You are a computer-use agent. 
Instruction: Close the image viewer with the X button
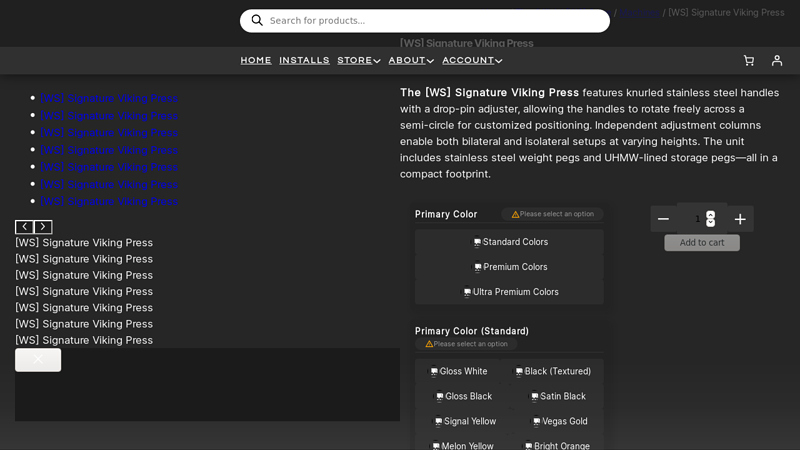38,360
